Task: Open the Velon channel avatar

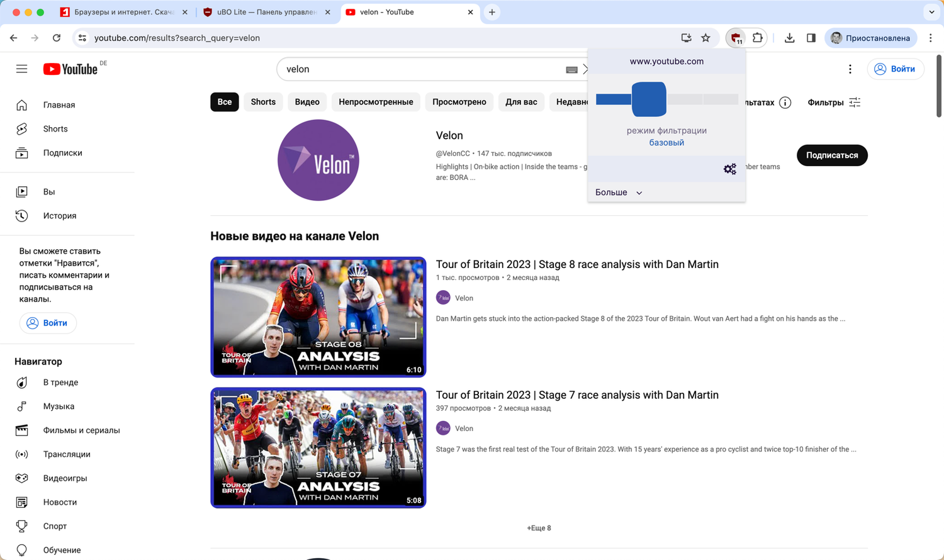Action: 318,160
